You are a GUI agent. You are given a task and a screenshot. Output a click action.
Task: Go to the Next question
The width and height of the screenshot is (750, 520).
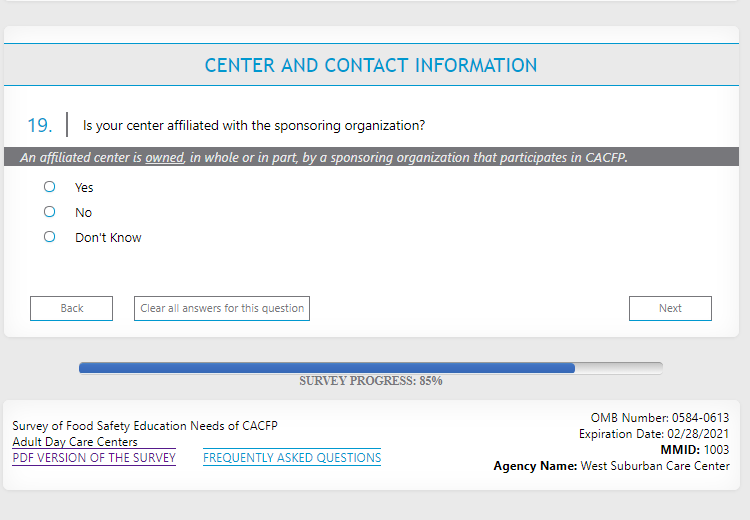670,308
